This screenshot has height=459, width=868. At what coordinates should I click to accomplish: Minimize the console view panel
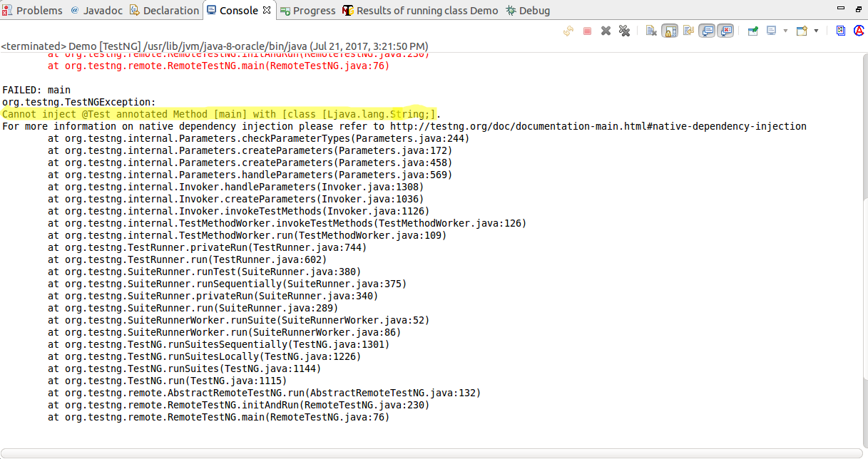coord(840,8)
